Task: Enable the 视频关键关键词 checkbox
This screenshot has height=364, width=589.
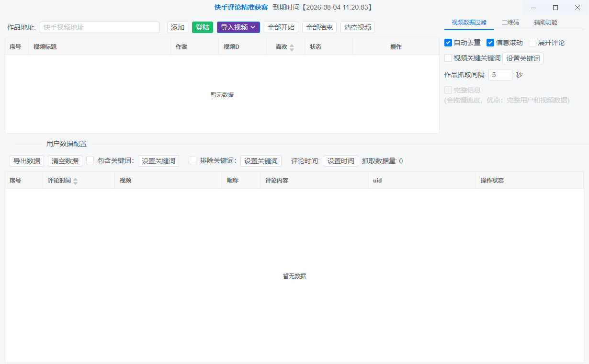Action: coord(448,58)
